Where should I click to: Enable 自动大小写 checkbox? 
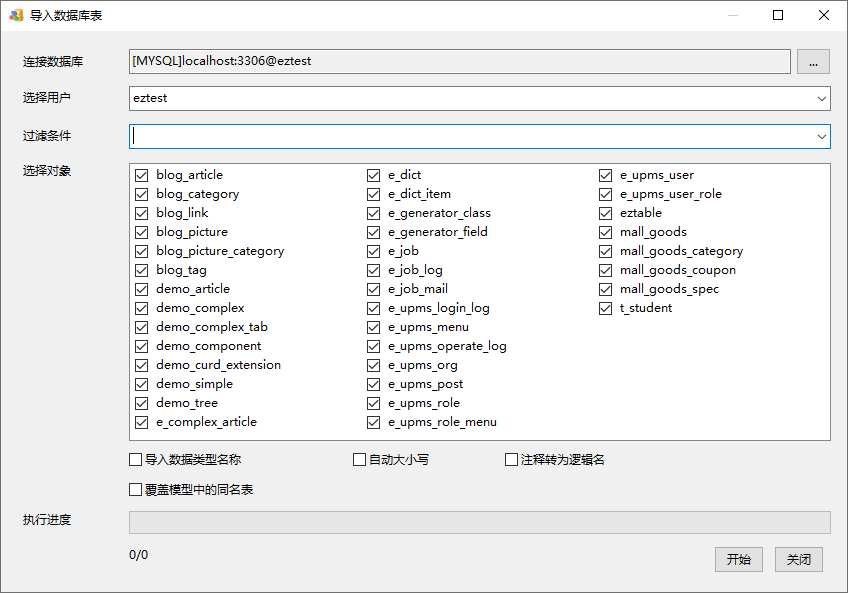360,460
